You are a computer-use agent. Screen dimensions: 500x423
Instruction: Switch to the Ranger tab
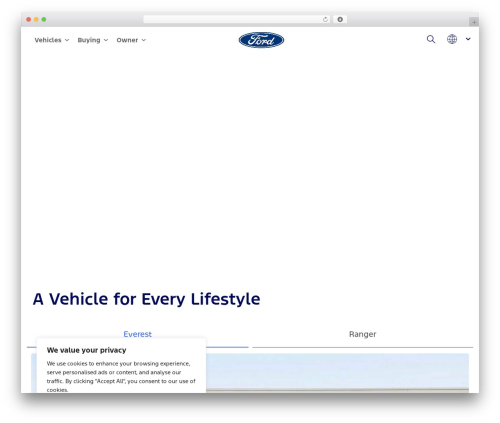click(x=362, y=334)
